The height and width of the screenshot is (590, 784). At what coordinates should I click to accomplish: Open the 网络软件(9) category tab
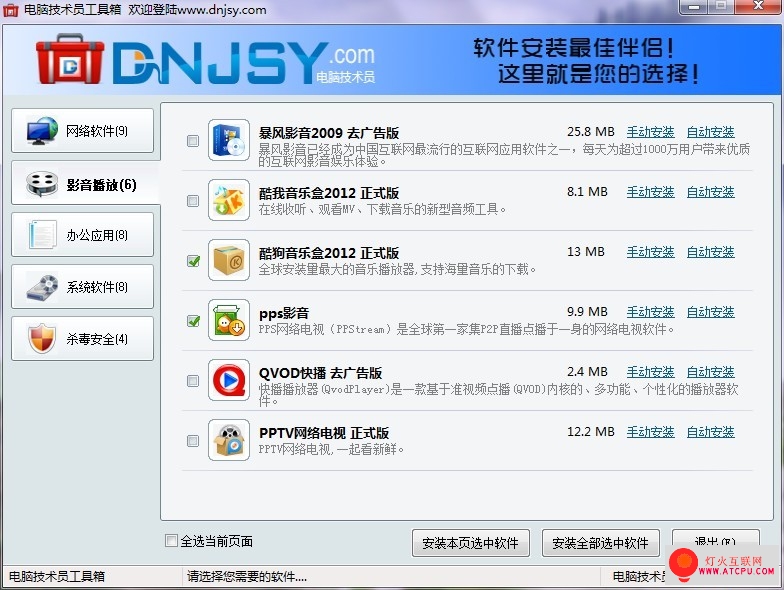(82, 131)
